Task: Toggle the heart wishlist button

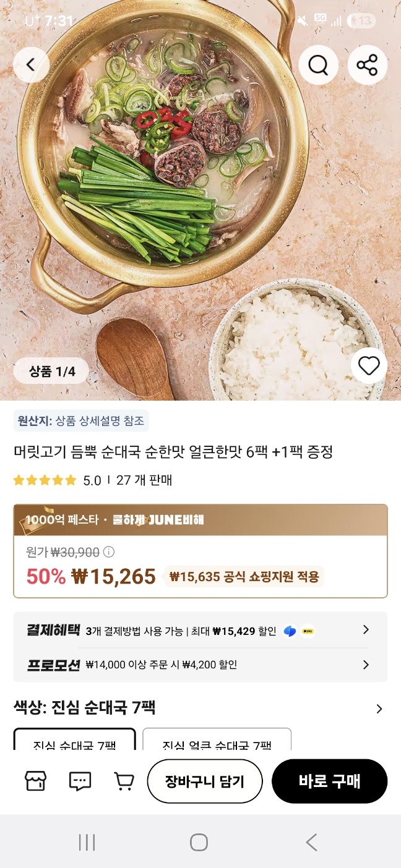Action: [x=369, y=366]
